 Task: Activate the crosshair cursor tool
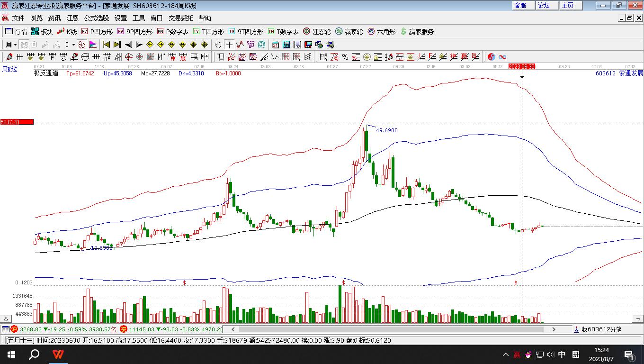click(x=229, y=45)
